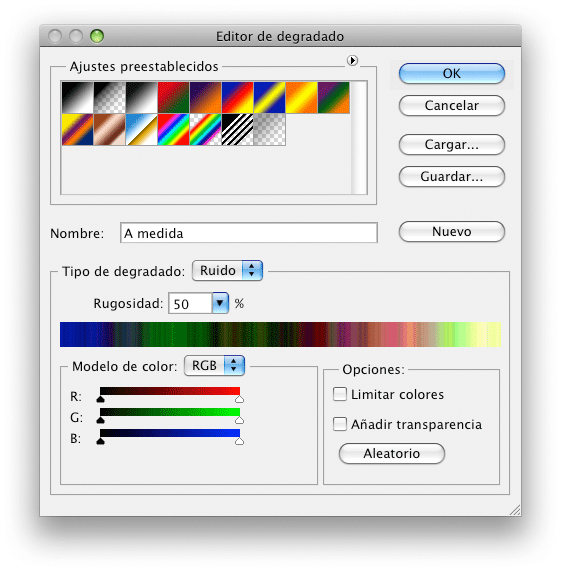This screenshot has width=561, height=571.
Task: Select the black transparent stripes preset
Action: click(237, 129)
